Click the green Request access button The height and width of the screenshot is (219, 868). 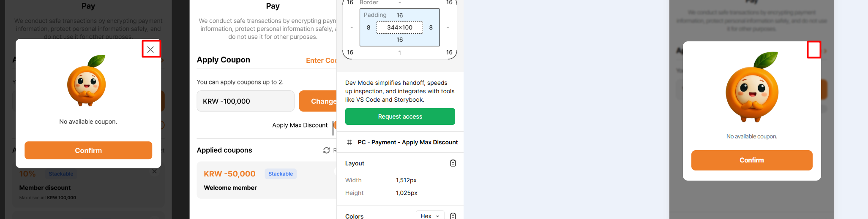pyautogui.click(x=400, y=116)
